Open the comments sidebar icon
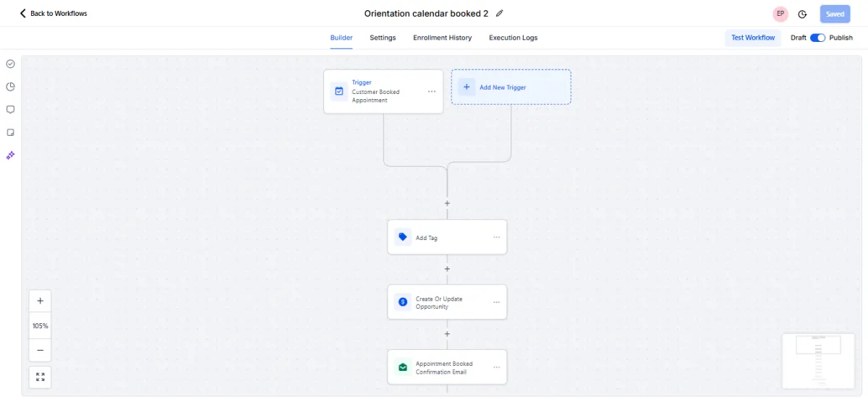Image resolution: width=868 pixels, height=402 pixels. (11, 110)
